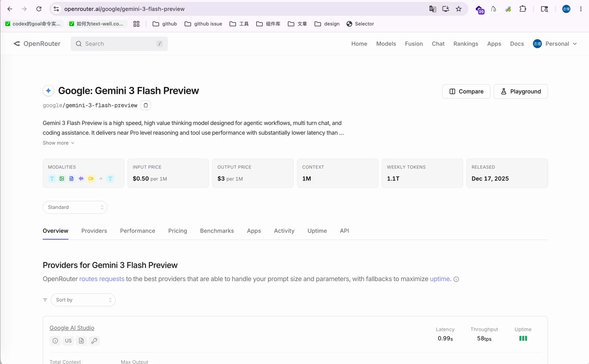This screenshot has height=364, width=589.
Task: Click the Compare button
Action: pyautogui.click(x=466, y=92)
